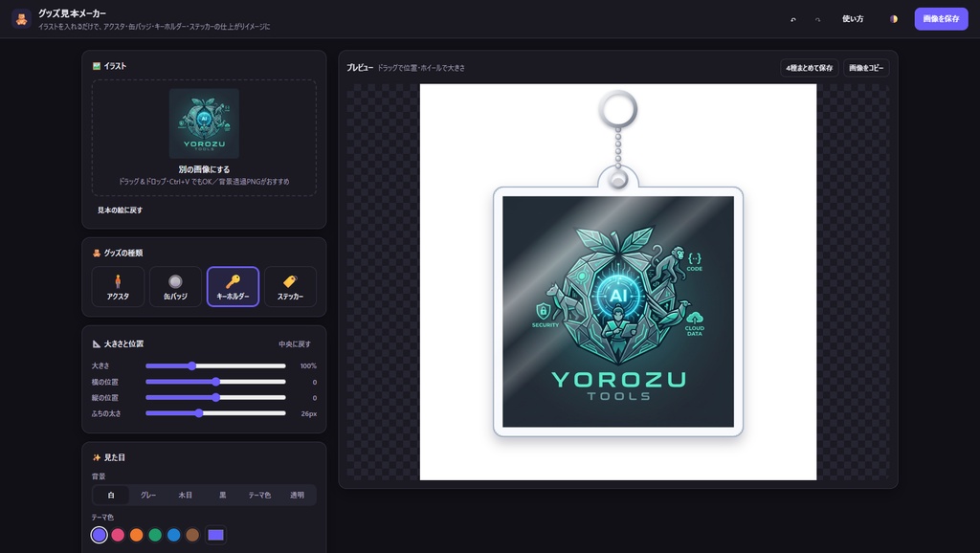
Task: Select テーマ色 background option
Action: tap(260, 495)
